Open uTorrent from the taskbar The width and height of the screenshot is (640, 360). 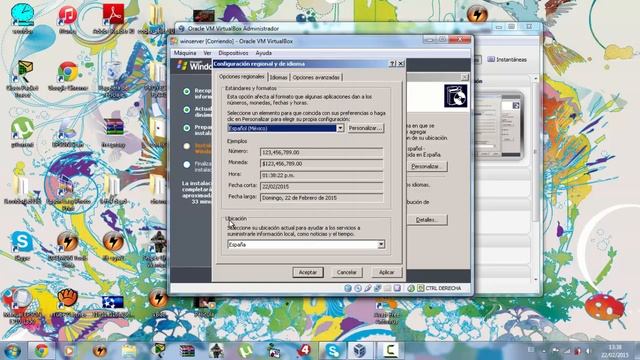pos(245,351)
